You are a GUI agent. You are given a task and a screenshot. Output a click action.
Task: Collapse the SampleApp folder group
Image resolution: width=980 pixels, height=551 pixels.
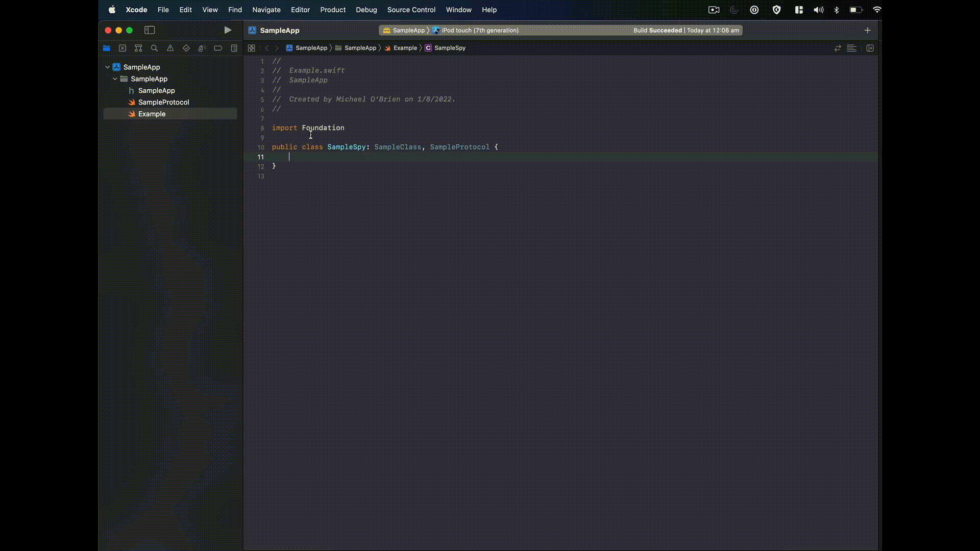tap(115, 79)
